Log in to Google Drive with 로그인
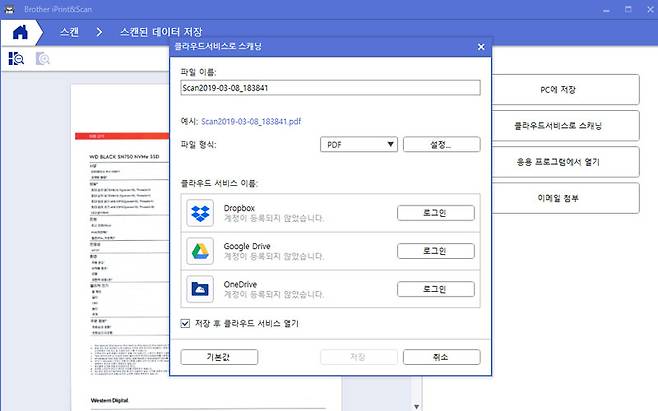 [x=436, y=251]
